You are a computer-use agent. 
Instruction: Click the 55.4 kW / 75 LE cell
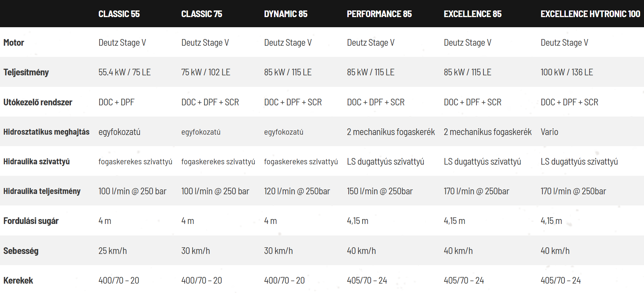coord(125,73)
